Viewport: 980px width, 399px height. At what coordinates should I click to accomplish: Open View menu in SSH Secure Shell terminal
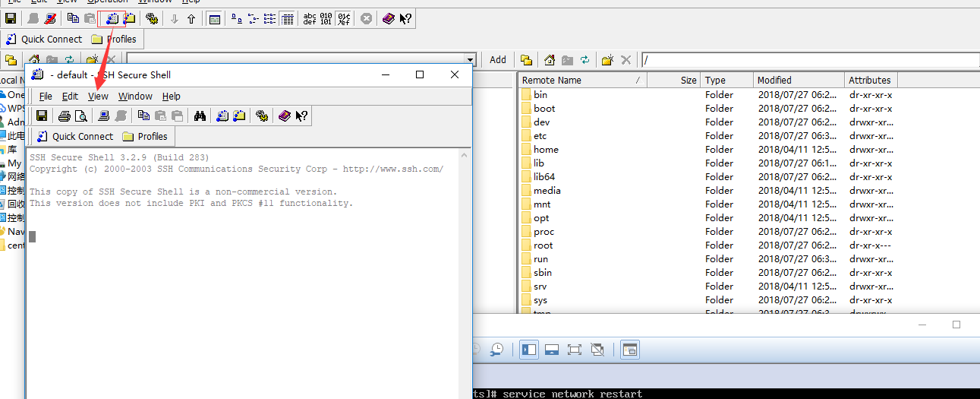pyautogui.click(x=98, y=96)
